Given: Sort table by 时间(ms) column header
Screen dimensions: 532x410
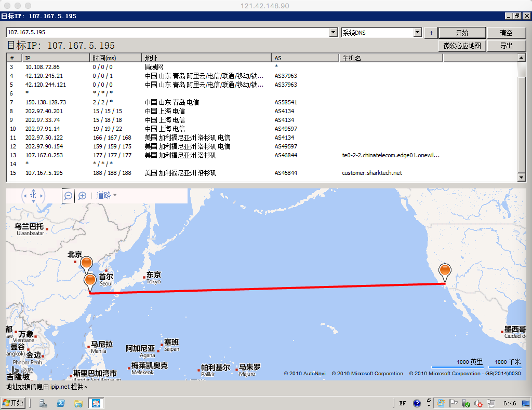Looking at the screenshot, I should click(115, 58).
